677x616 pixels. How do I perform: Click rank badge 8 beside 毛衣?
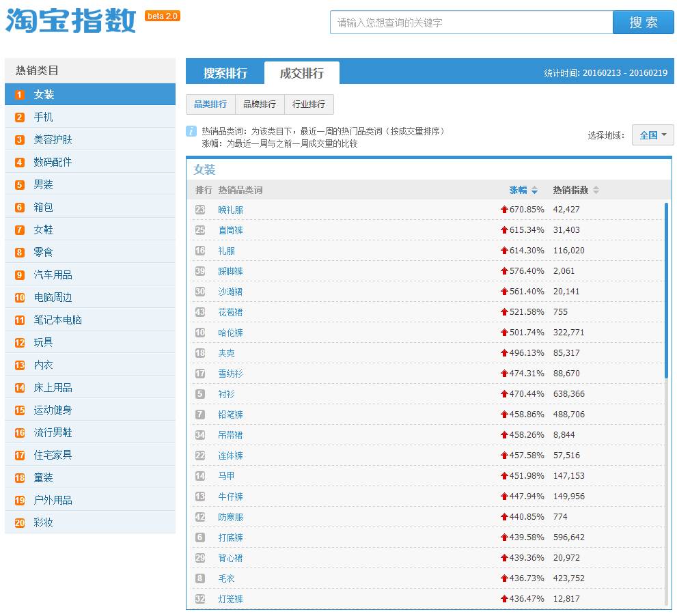coord(200,578)
